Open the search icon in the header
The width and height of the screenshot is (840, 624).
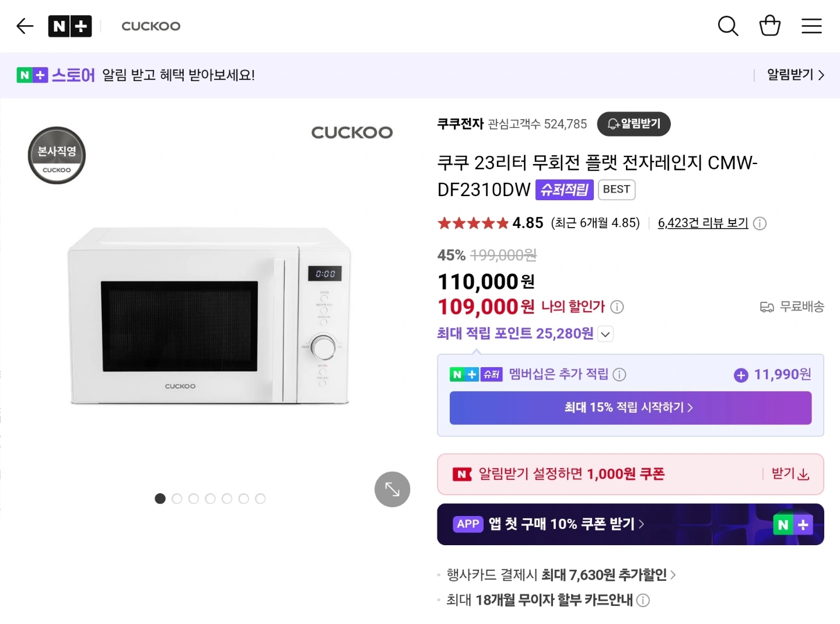pyautogui.click(x=728, y=26)
